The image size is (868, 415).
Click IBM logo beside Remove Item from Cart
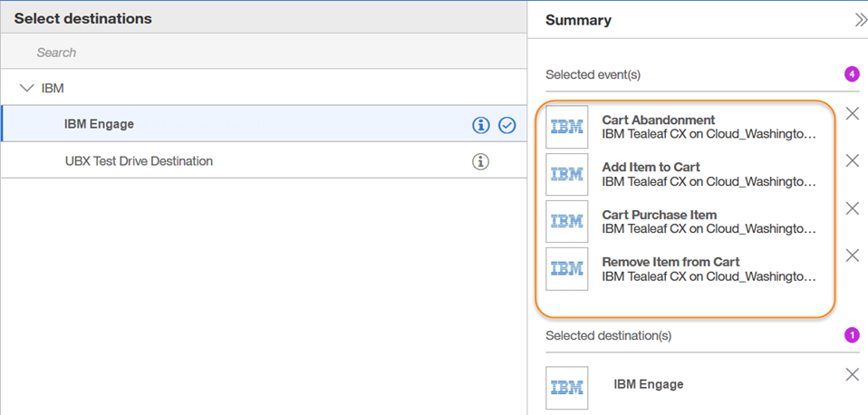click(567, 269)
